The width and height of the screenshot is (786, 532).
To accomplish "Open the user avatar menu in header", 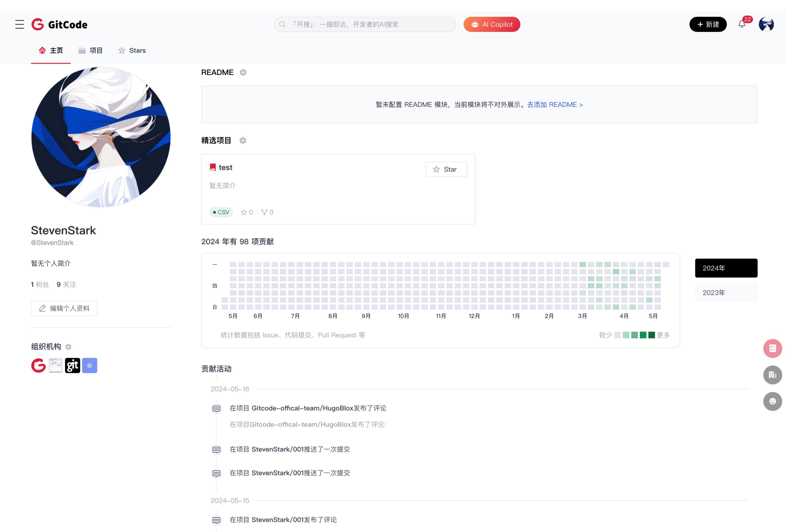I will click(766, 24).
